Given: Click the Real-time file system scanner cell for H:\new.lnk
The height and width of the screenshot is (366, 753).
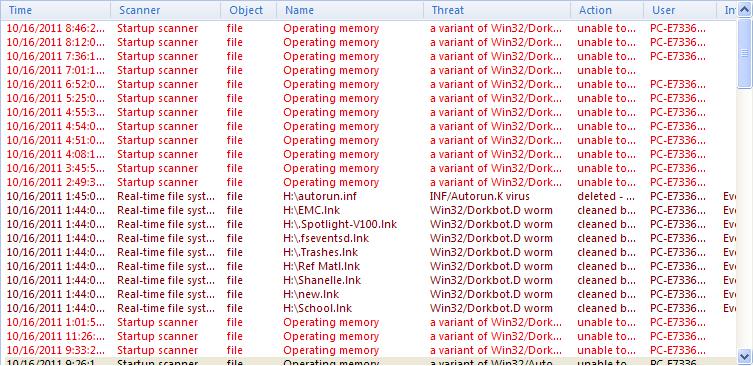Looking at the screenshot, I should [166, 294].
